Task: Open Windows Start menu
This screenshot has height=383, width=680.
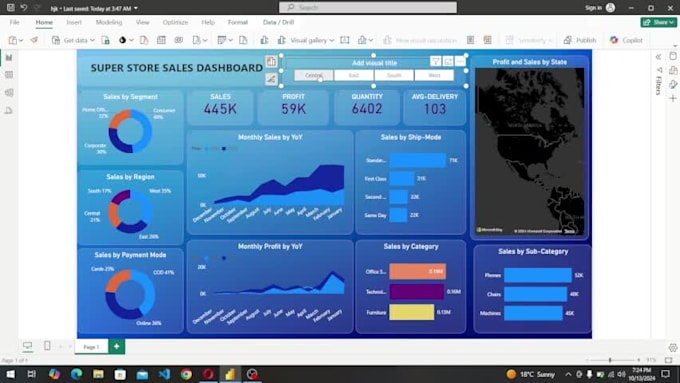Action: point(10,374)
